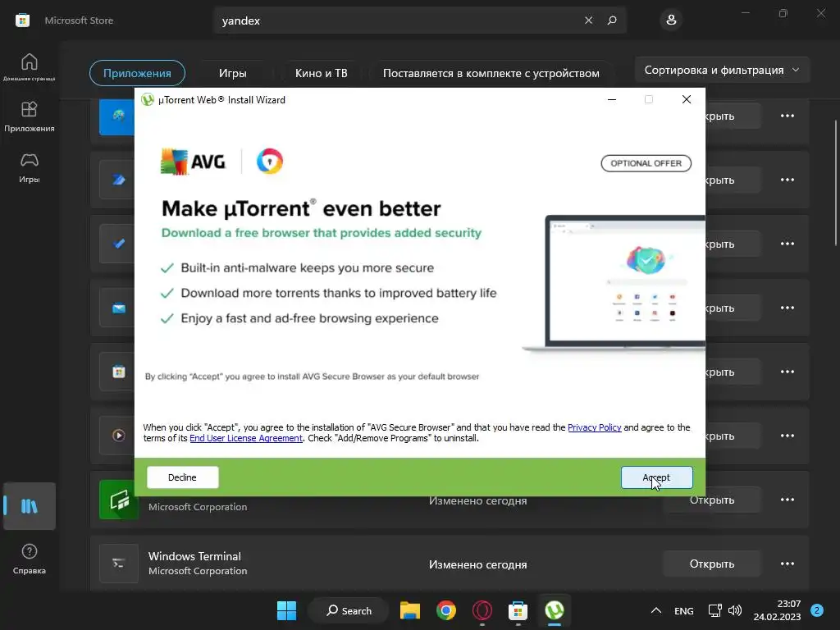Close the µTorrent Install Wizard window
Screen dimensions: 840x630
click(687, 99)
